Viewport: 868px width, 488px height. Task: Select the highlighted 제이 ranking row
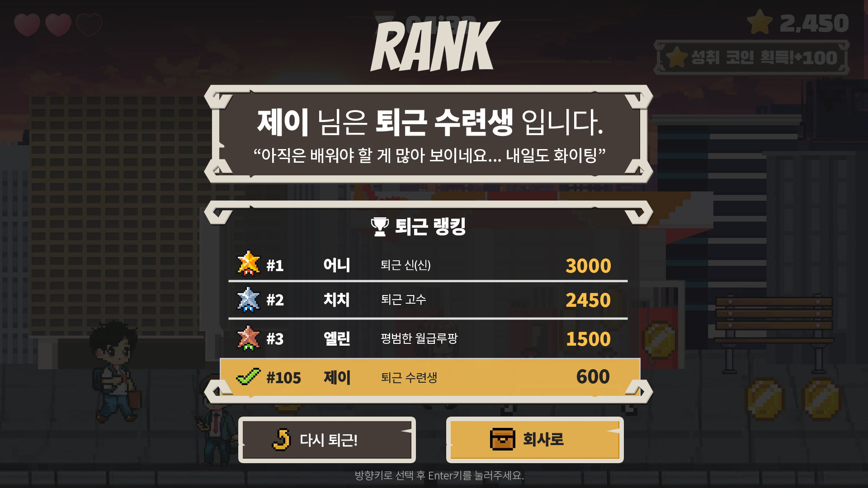[x=430, y=377]
